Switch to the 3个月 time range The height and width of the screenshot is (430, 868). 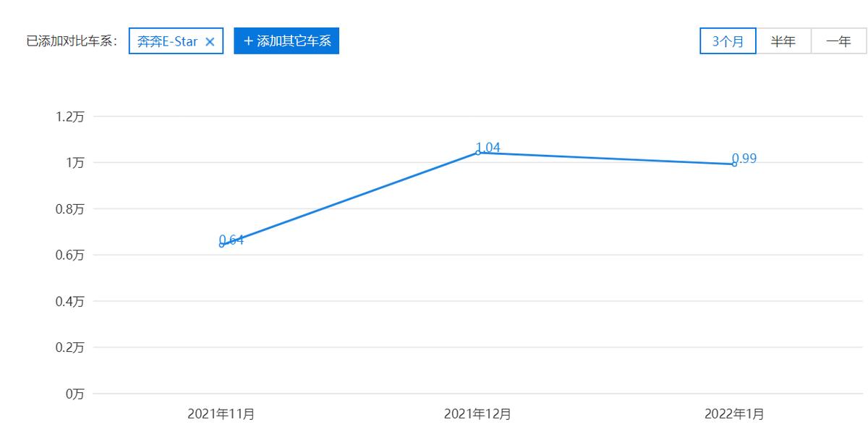(x=728, y=41)
